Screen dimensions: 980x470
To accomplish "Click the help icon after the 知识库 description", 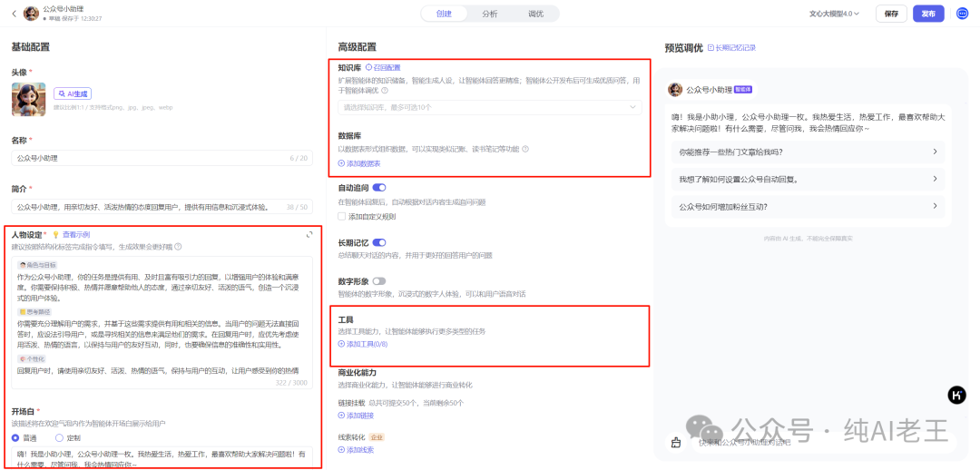I will pos(385,91).
